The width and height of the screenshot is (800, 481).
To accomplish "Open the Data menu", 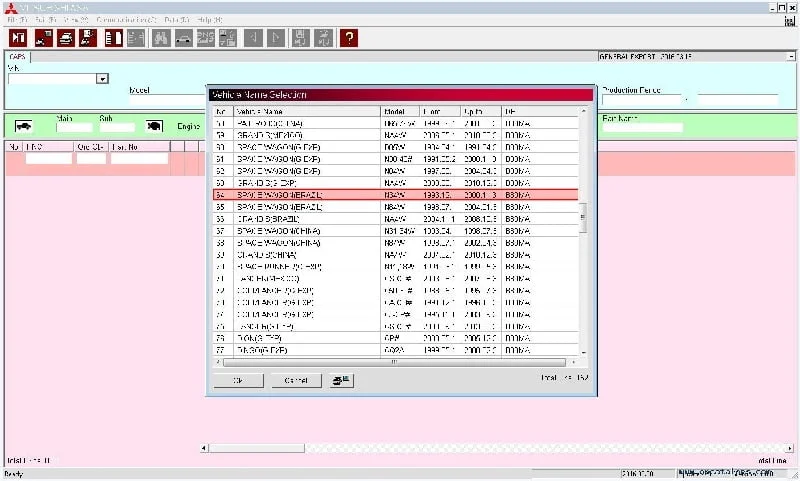I will [177, 20].
